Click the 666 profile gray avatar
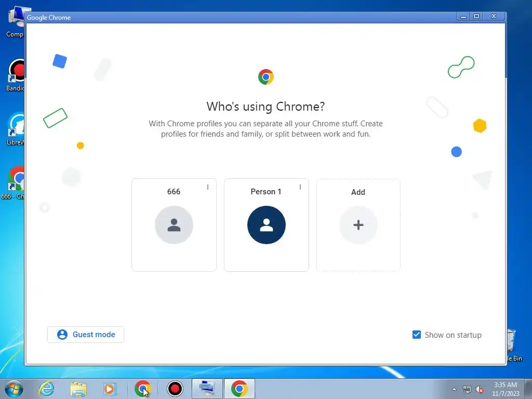Screen dimensions: 532x399 point(174,225)
